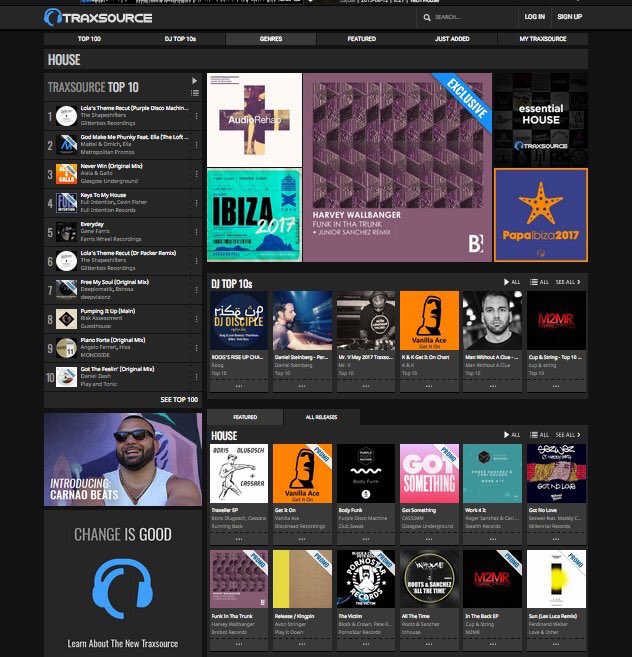
Task: Open options menu for Everyday by Gene Farris
Action: (196, 232)
